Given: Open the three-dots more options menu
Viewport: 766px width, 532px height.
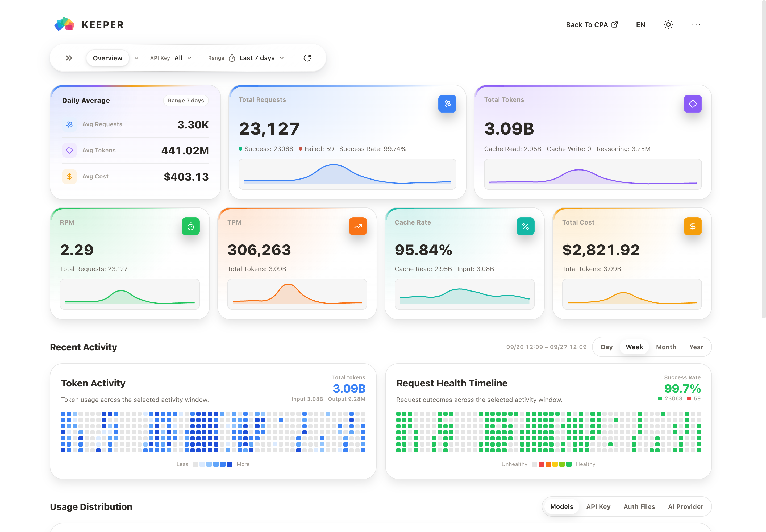Looking at the screenshot, I should (x=696, y=25).
